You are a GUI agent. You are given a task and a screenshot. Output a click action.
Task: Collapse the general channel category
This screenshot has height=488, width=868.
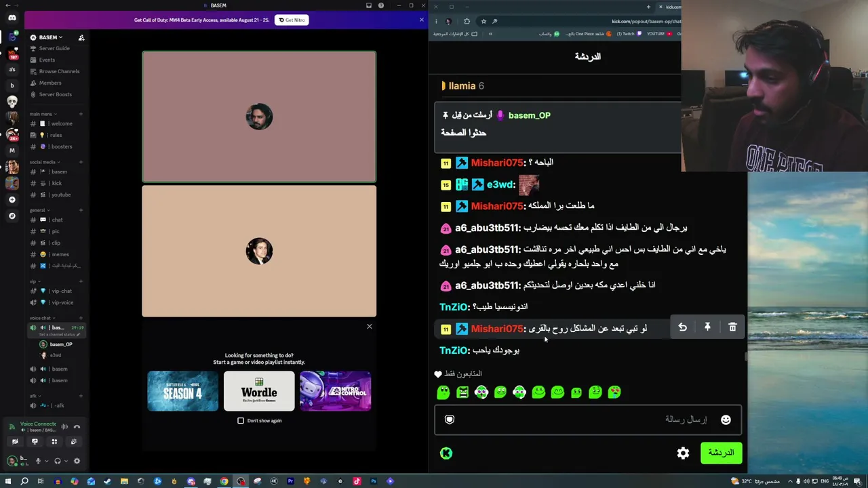(39, 210)
